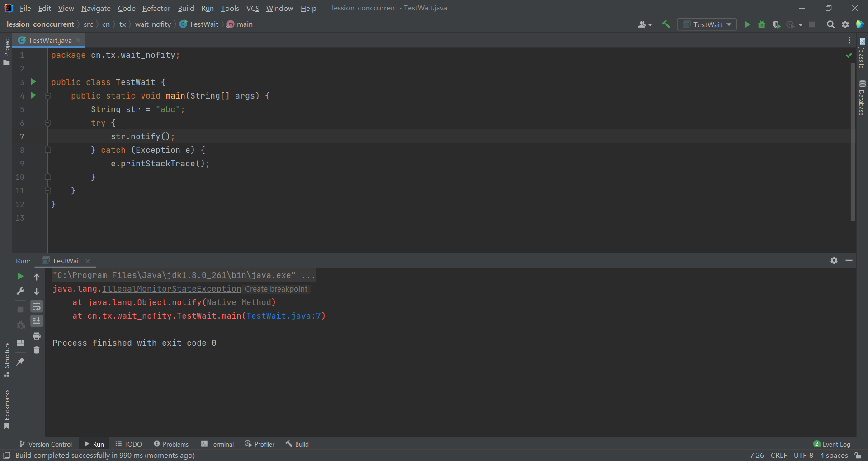The image size is (868, 461).
Task: Toggle fold marker at line 11
Action: coord(48,191)
